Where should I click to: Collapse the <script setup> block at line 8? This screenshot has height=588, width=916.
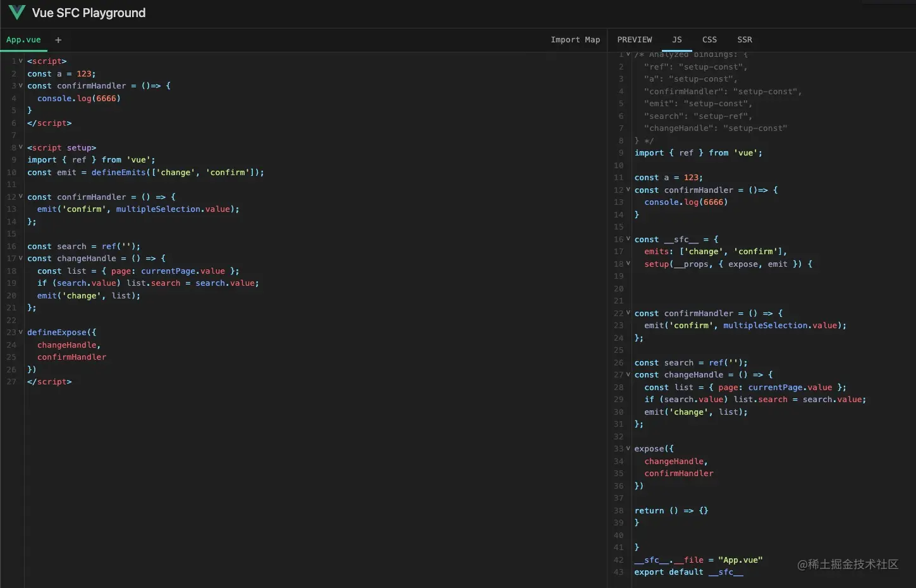20,147
